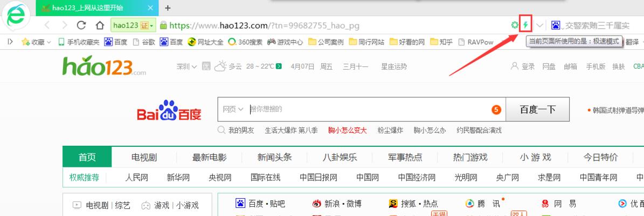Open the 公司案例 bookmark folder

[326, 42]
